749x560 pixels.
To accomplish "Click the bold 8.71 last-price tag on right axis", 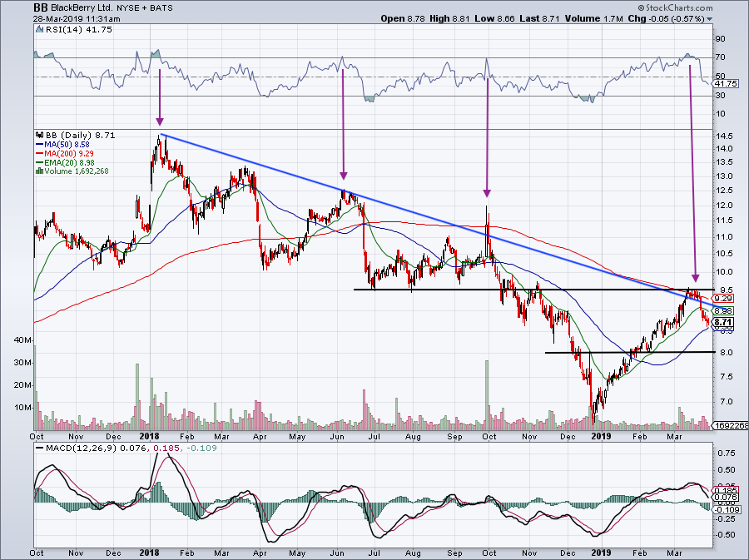I will 724,322.
